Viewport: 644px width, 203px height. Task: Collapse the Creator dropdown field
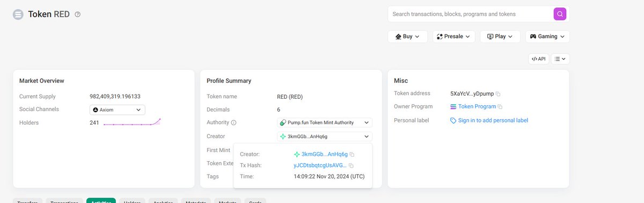[325, 136]
